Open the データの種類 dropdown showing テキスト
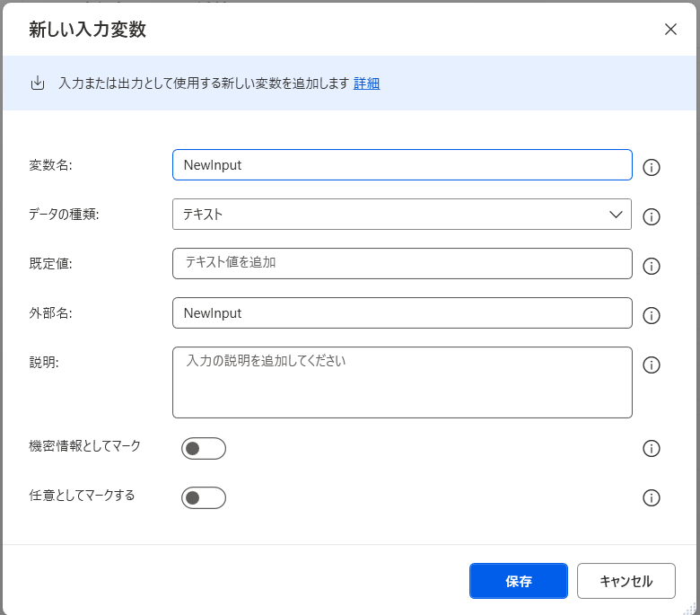 [402, 215]
